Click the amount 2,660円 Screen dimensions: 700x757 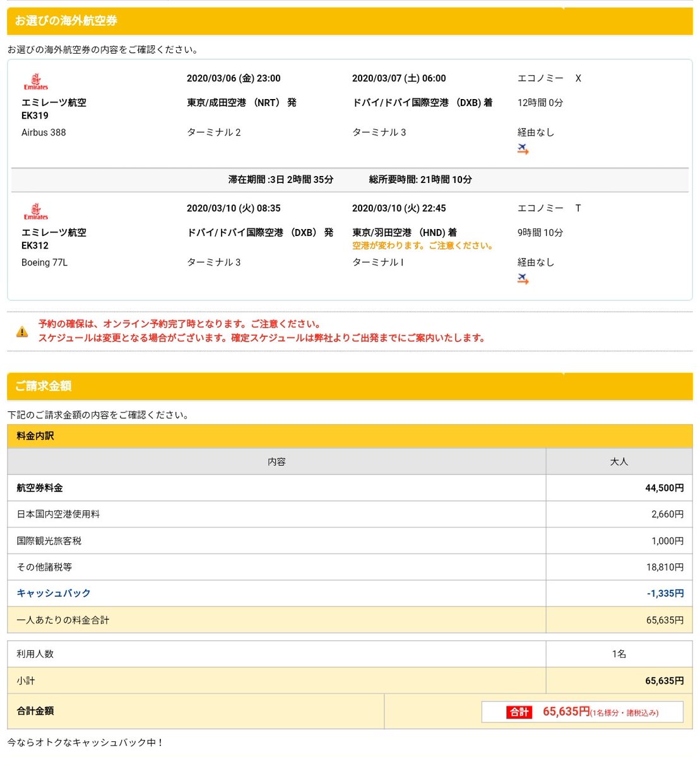(668, 515)
